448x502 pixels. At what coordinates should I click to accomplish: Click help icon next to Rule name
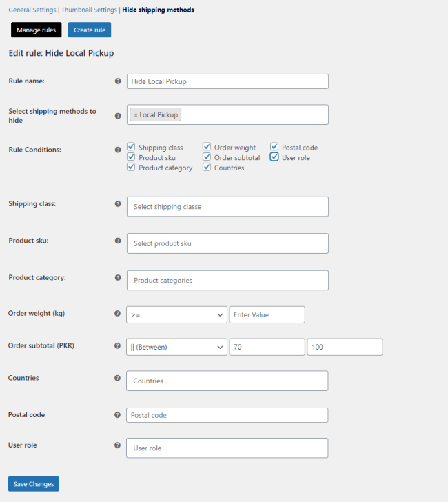118,81
